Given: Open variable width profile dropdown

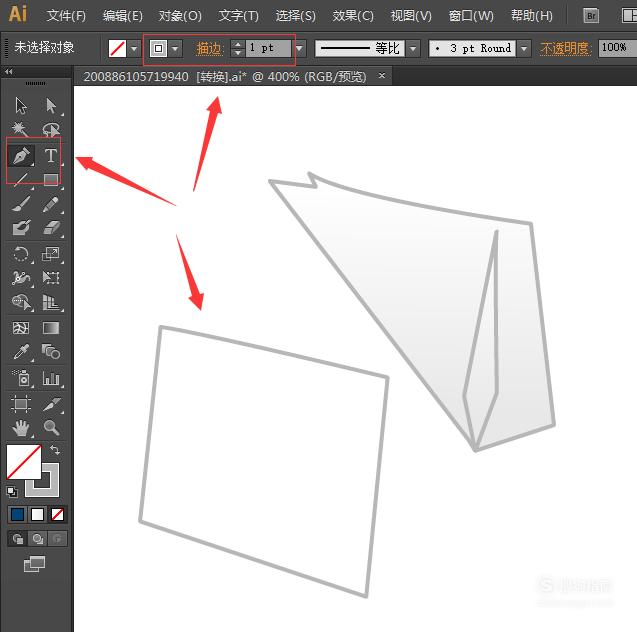Looking at the screenshot, I should point(413,49).
